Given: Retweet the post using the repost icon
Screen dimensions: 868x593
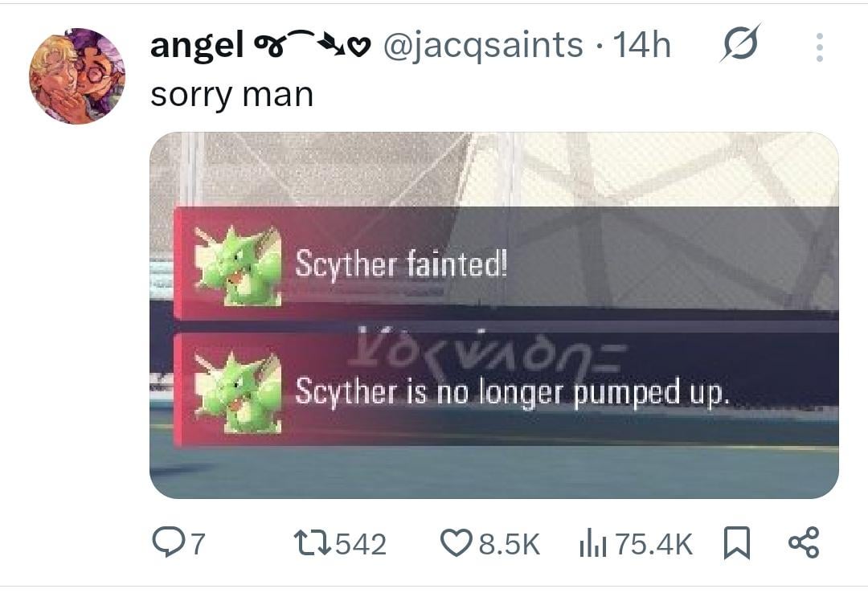Looking at the screenshot, I should coord(312,543).
